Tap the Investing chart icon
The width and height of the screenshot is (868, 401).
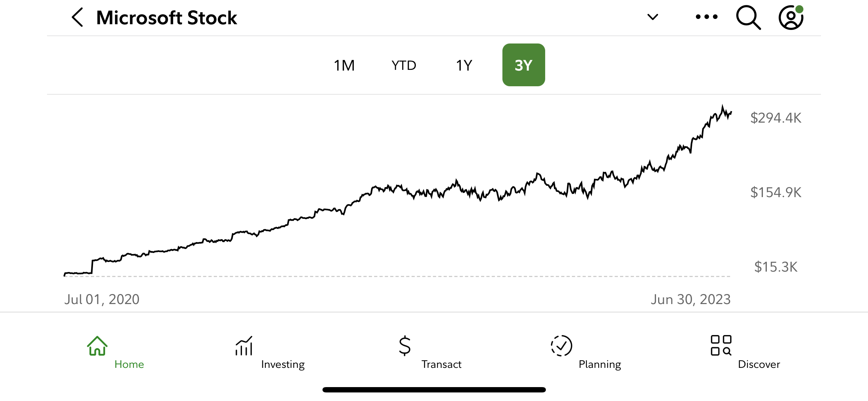point(244,346)
